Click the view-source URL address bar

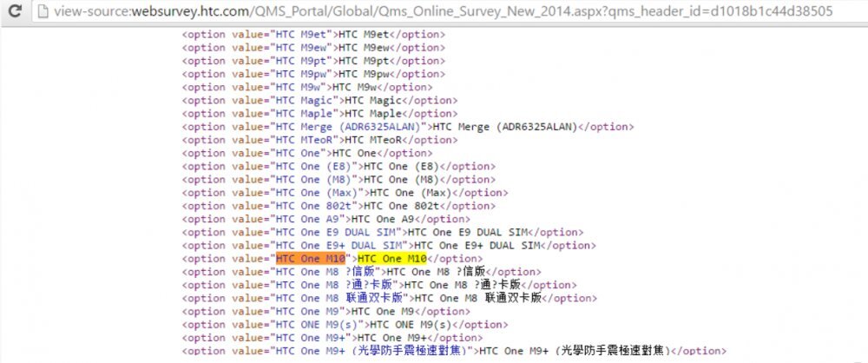(434, 11)
